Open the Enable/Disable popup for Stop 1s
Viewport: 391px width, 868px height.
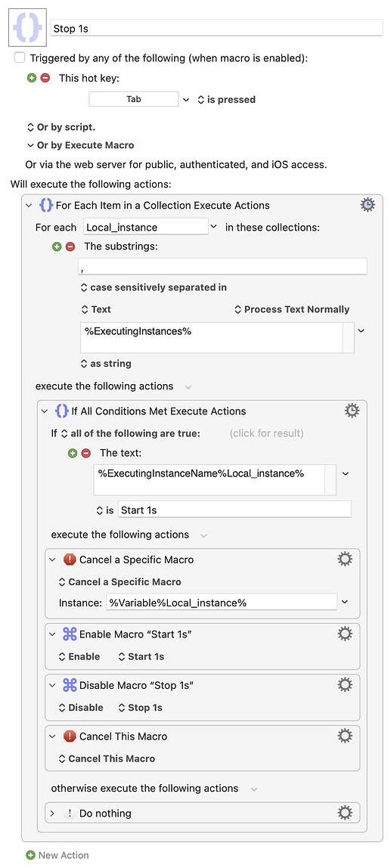pos(81,708)
